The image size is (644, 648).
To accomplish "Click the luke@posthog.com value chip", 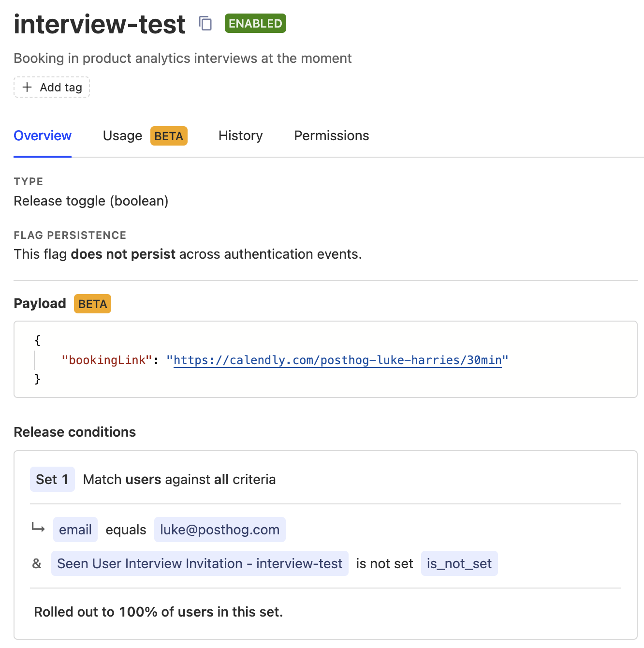I will tap(220, 530).
